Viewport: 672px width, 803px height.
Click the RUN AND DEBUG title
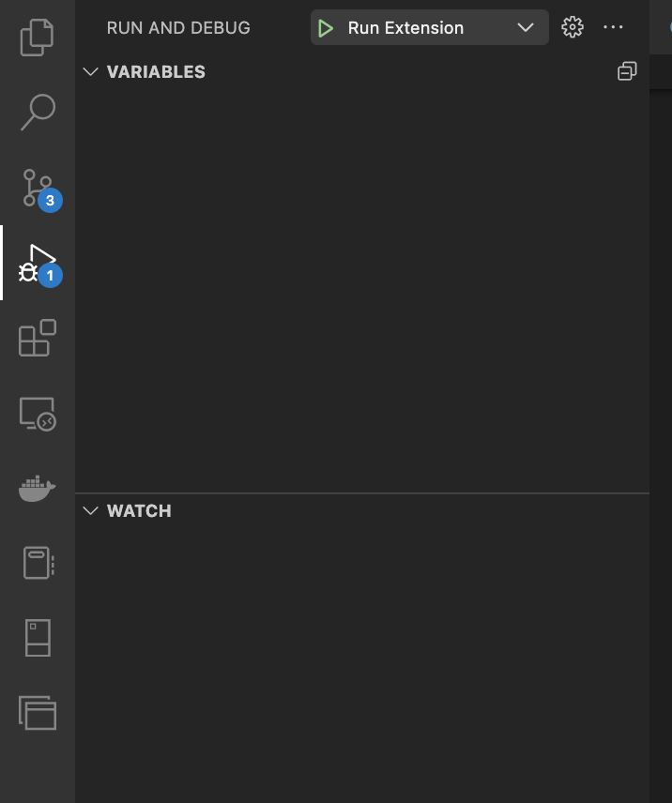(177, 27)
